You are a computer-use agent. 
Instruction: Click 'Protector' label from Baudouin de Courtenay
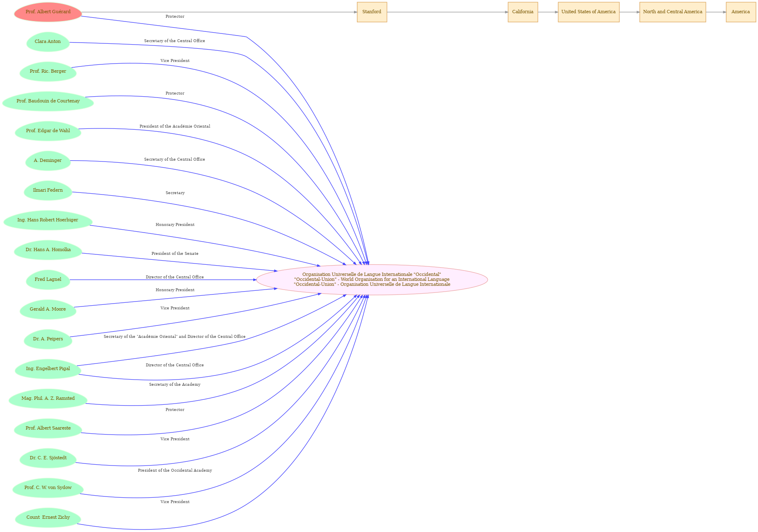(x=175, y=93)
